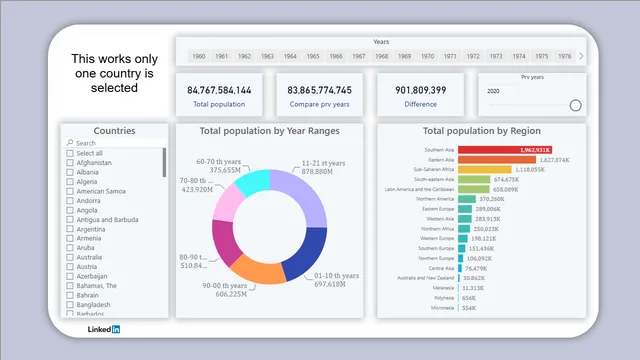The image size is (640, 360).
Task: Click the Northern Africa bar
Action: (x=464, y=229)
